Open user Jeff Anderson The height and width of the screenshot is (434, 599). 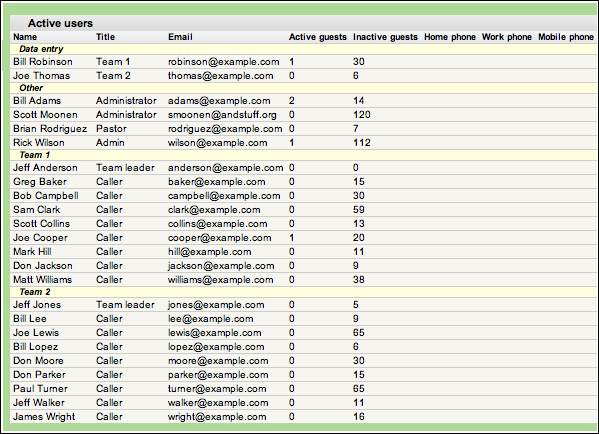(x=45, y=168)
